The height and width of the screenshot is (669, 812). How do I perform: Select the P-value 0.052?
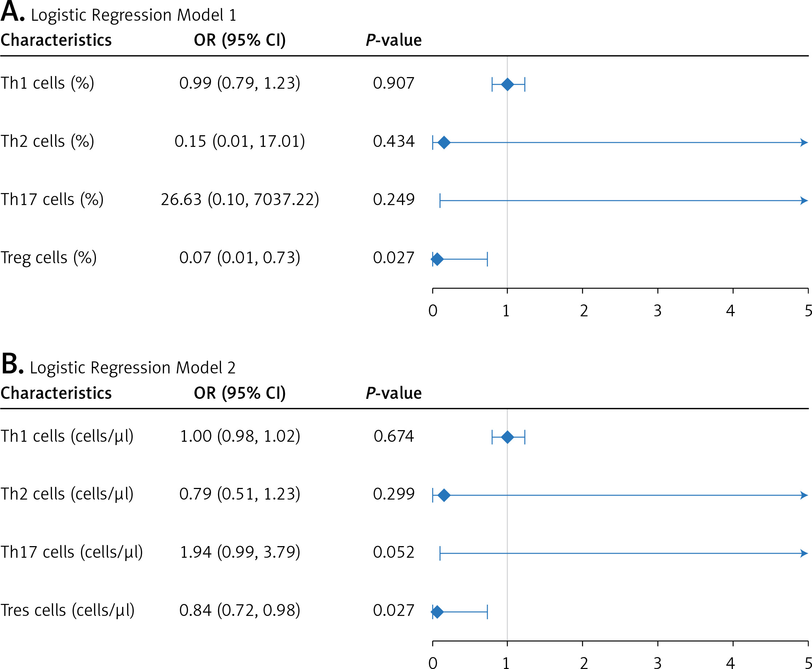click(393, 552)
